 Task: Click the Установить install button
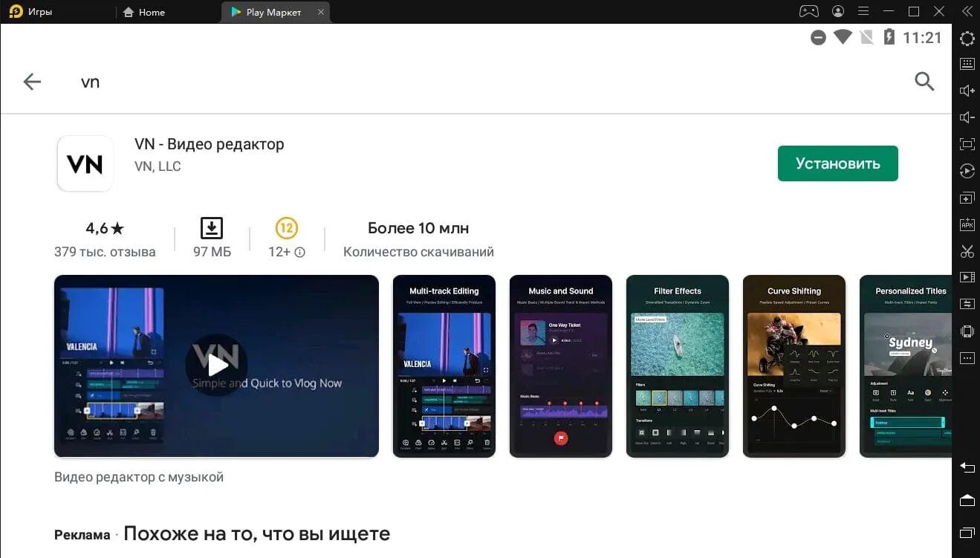[837, 163]
